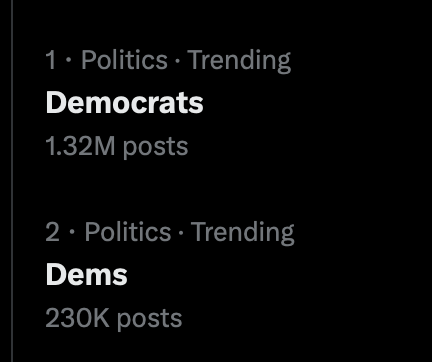The height and width of the screenshot is (362, 432).
Task: Click the rank 2 number label
Action: click(x=52, y=232)
